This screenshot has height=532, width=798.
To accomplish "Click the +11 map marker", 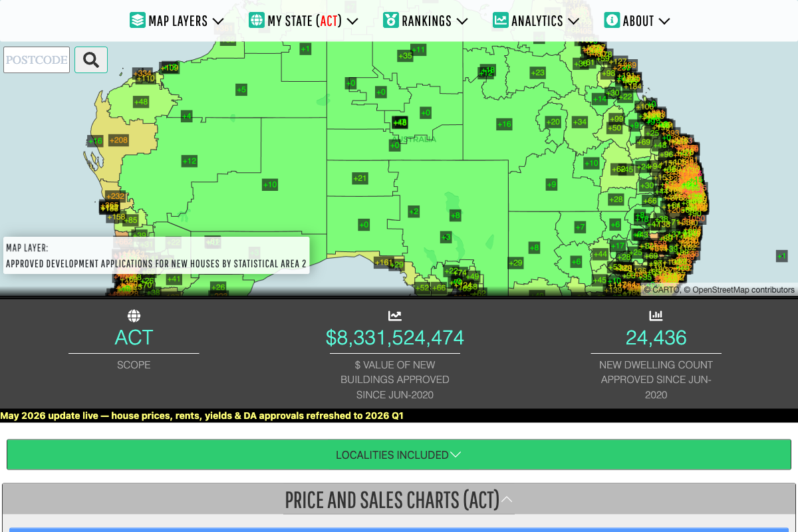I will point(418,49).
